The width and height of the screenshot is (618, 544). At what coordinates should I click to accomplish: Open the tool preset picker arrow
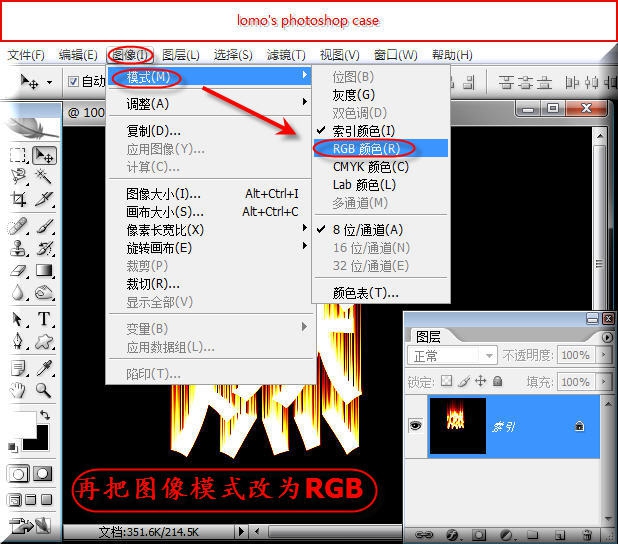pyautogui.click(x=49, y=82)
